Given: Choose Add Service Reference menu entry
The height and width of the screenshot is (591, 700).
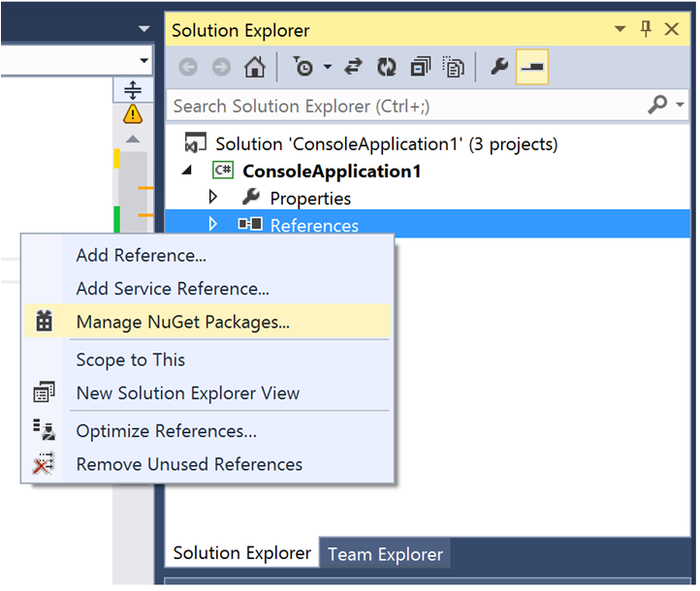Looking at the screenshot, I should pos(173,289).
